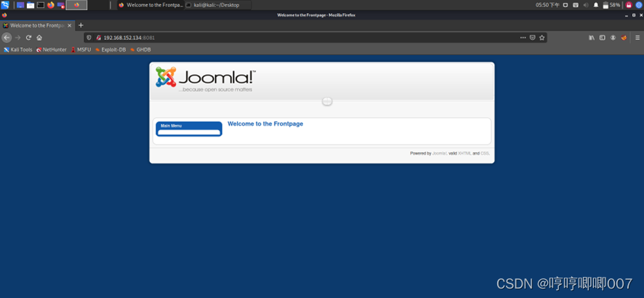
Task: Reload the current page
Action: pos(29,37)
